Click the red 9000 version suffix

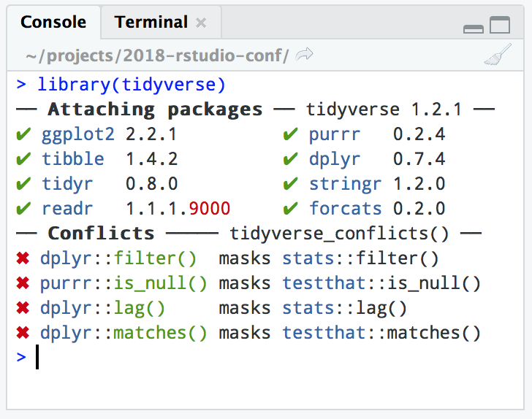click(209, 209)
